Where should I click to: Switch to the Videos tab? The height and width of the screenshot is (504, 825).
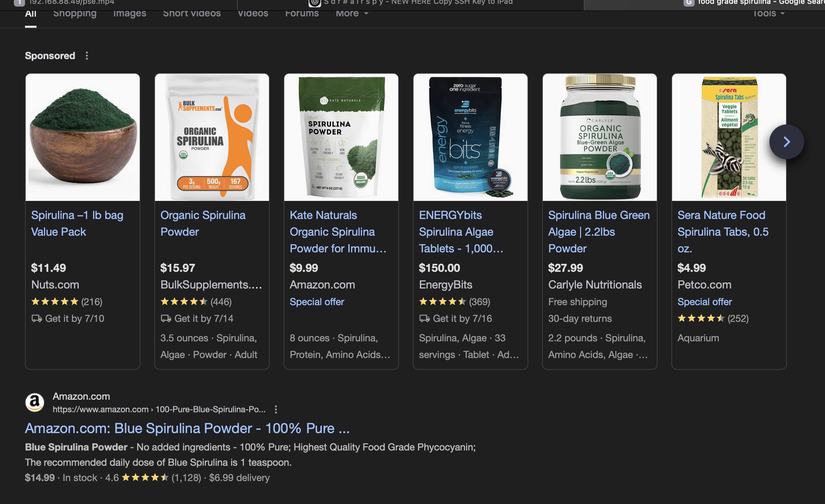pyautogui.click(x=253, y=13)
